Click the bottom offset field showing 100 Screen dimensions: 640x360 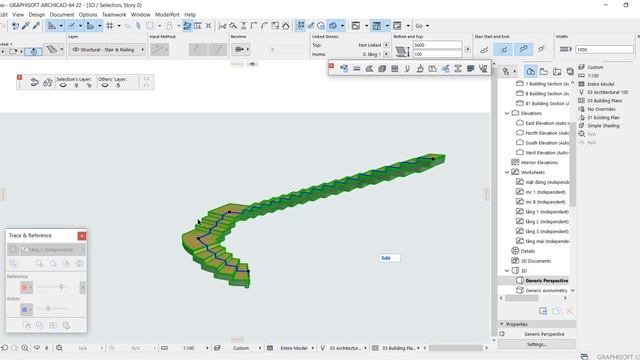click(437, 54)
